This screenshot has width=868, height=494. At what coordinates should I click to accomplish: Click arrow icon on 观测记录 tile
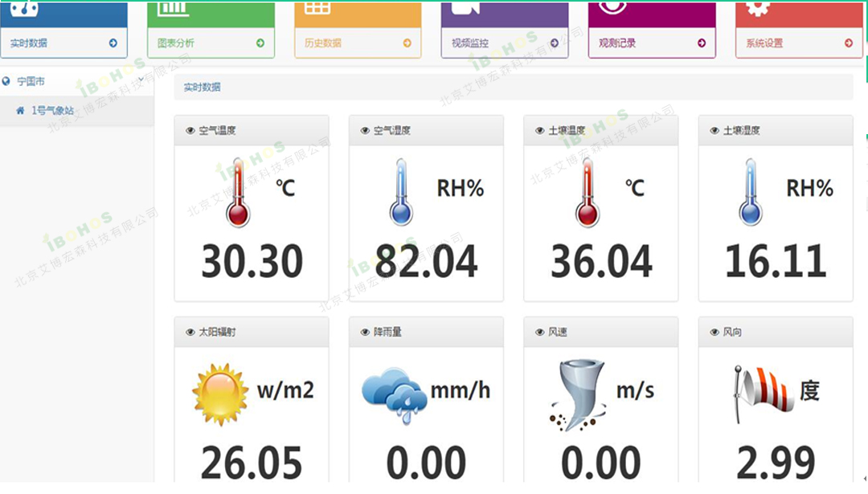click(702, 43)
